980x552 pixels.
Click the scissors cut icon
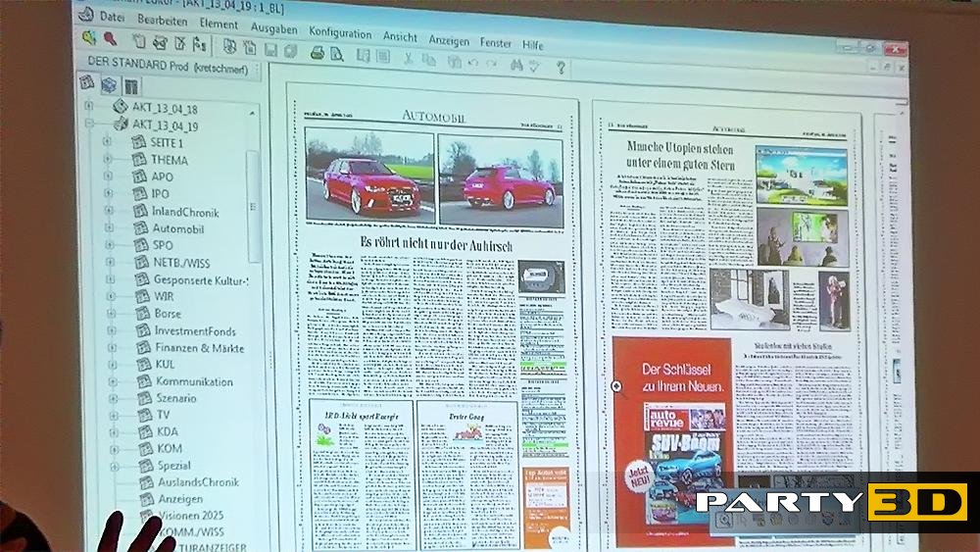408,59
